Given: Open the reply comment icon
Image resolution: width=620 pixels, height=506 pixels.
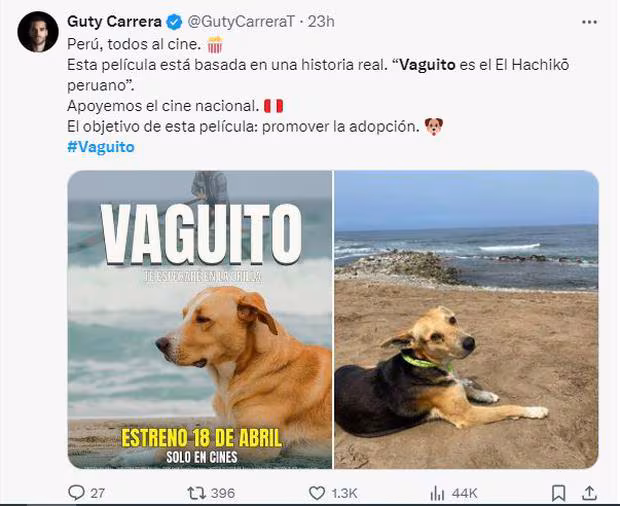Looking at the screenshot, I should click(76, 493).
